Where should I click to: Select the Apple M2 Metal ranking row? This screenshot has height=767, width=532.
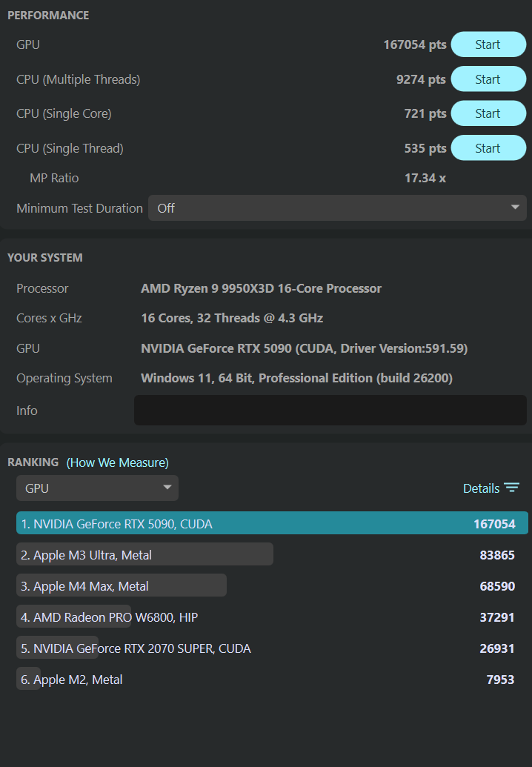272,680
